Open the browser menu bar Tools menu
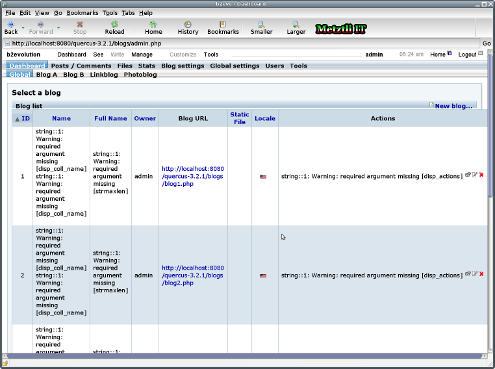 point(110,13)
